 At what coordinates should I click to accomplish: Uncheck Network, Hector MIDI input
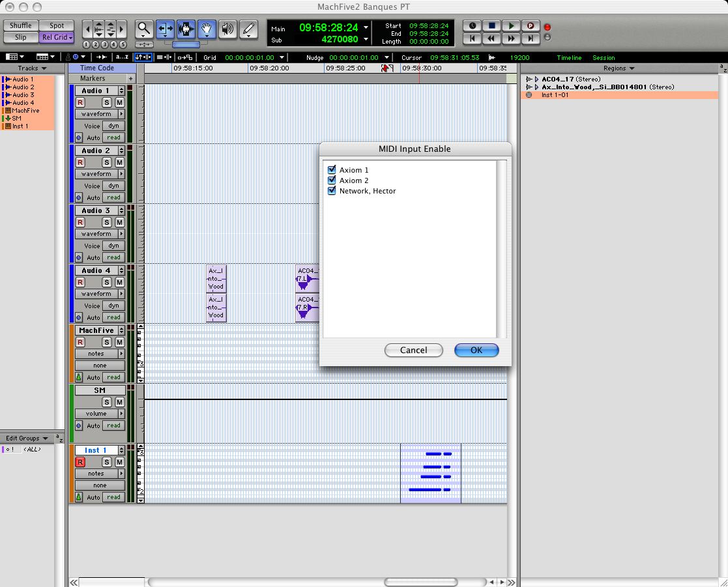coord(332,191)
